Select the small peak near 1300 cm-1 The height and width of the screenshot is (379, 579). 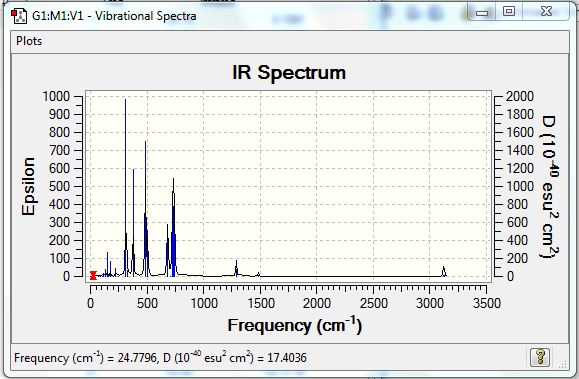[237, 268]
